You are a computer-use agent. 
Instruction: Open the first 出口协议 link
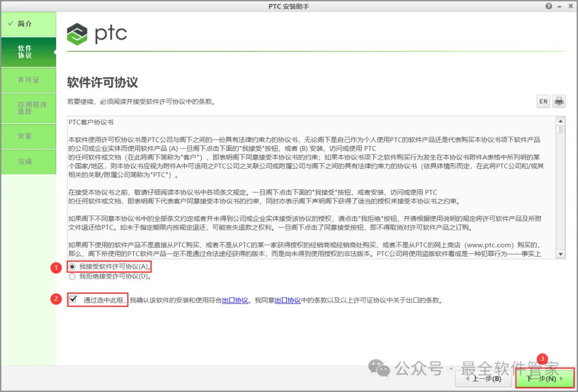[x=235, y=300]
